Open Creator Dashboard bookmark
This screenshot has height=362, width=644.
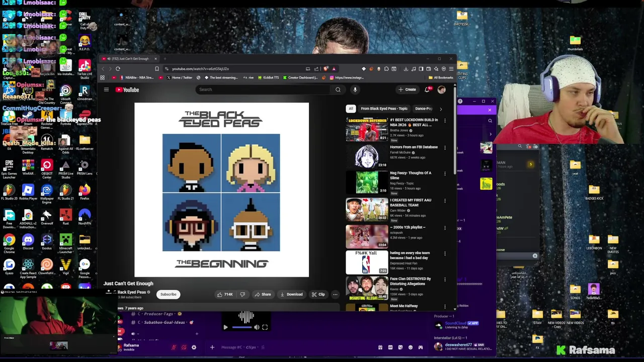(300, 78)
